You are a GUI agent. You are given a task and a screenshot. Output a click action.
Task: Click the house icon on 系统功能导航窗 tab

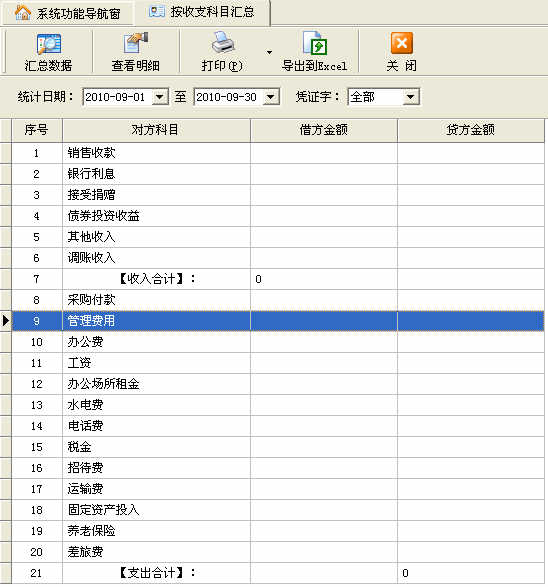point(23,13)
